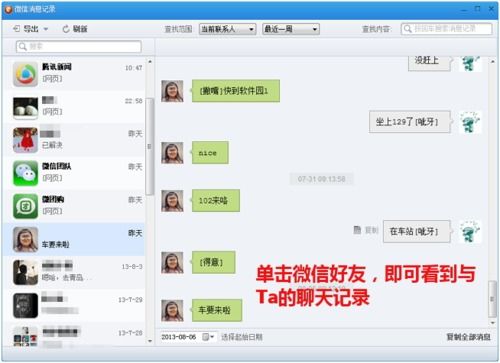
Task: Open the 最近一周 time range dropdown
Action: click(291, 29)
